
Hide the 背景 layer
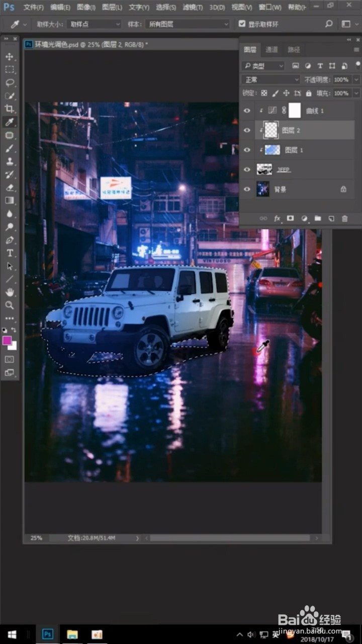(x=247, y=189)
